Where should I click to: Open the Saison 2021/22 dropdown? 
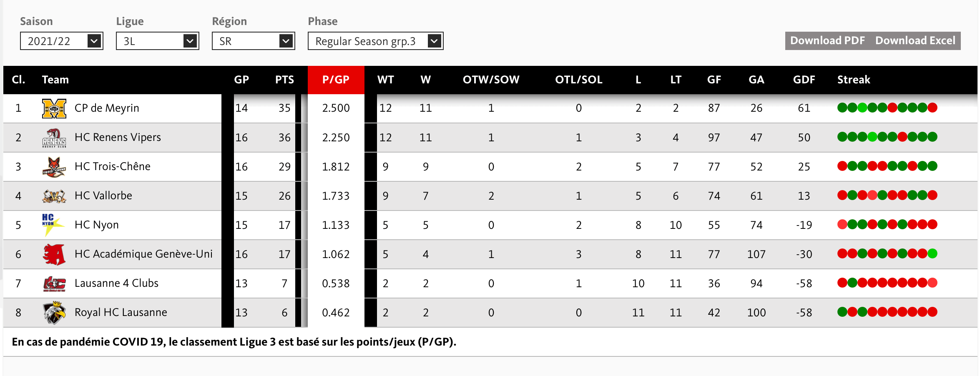(x=62, y=41)
